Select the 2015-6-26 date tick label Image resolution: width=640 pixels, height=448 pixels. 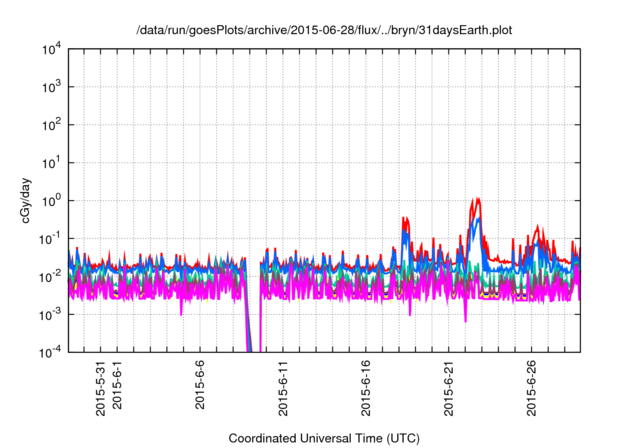(531, 385)
